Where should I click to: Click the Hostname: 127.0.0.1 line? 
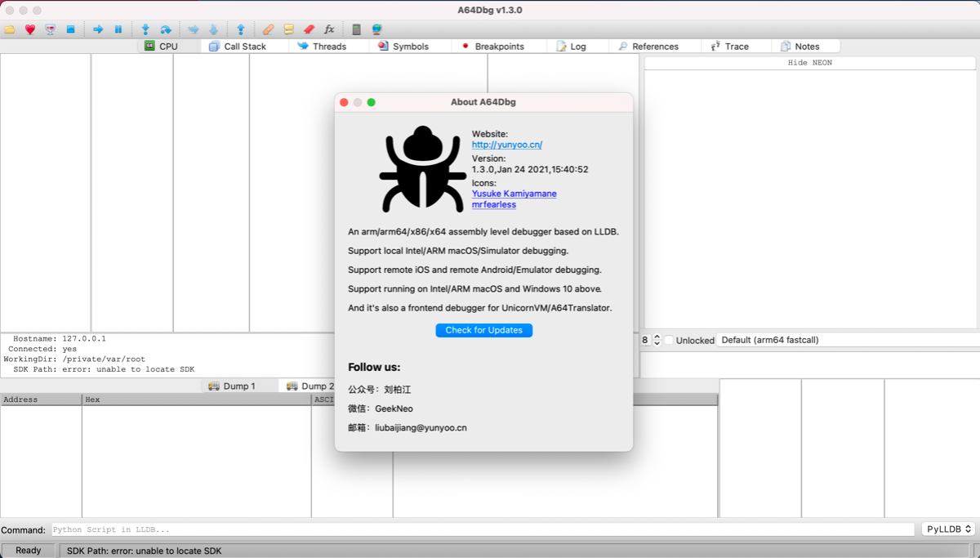tap(60, 338)
